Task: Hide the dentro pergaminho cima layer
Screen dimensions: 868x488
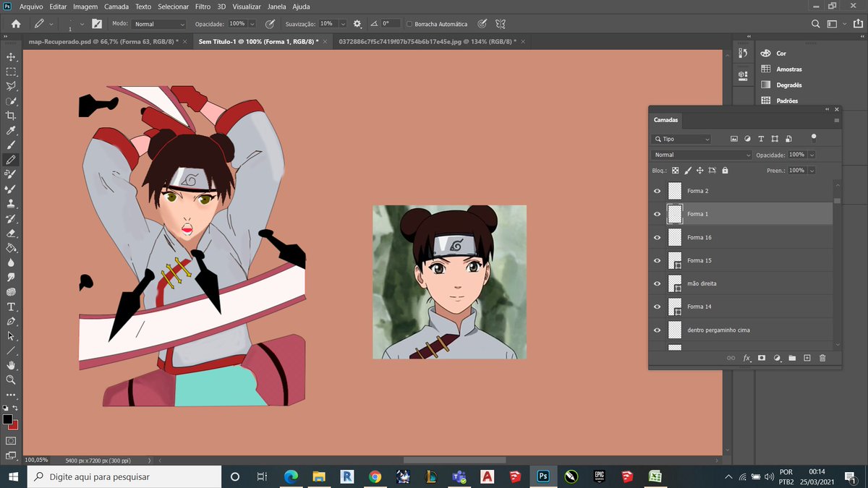Action: coord(658,330)
